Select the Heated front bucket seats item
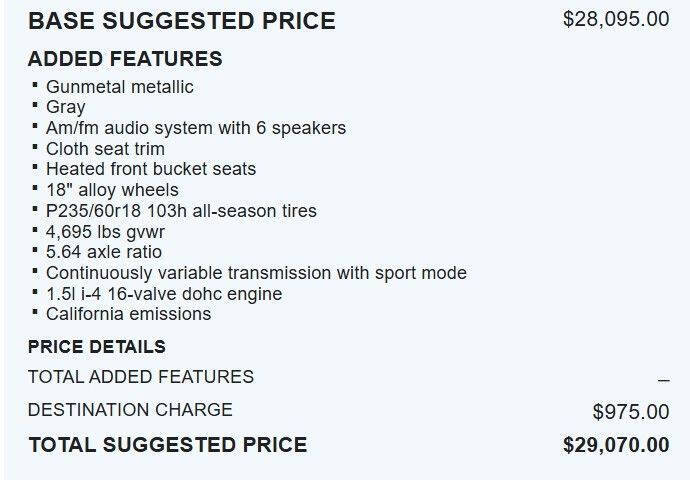Viewport: 690px width, 480px height. click(151, 169)
